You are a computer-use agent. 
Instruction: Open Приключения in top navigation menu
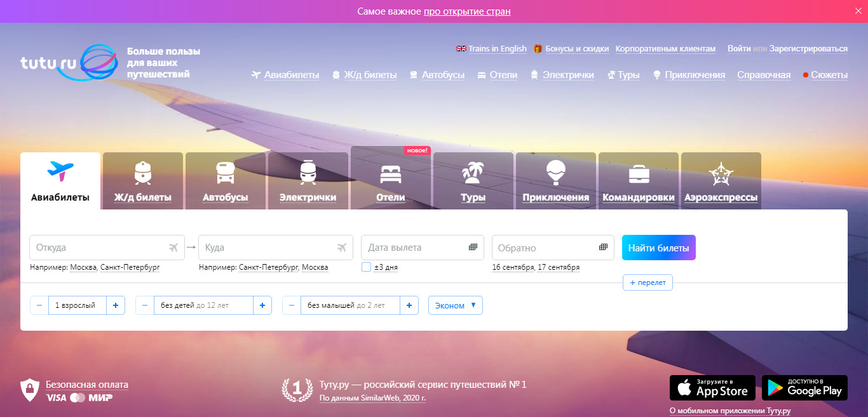[x=695, y=75]
